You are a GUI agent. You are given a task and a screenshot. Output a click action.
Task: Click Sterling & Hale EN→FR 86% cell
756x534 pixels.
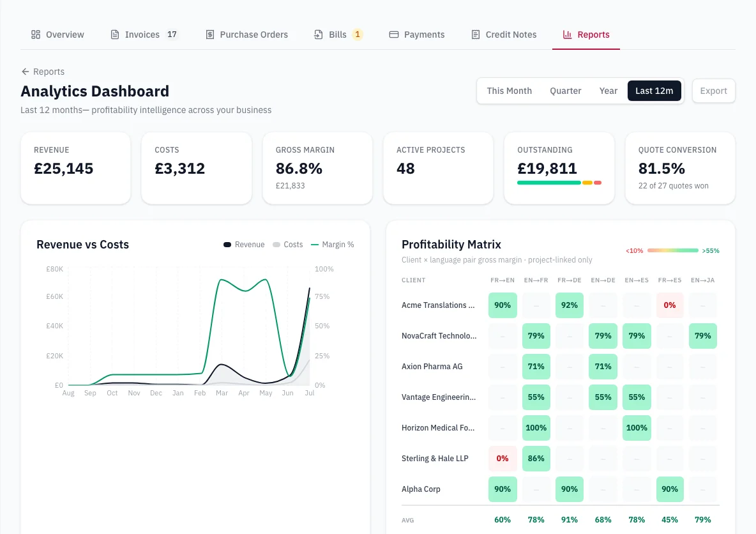pyautogui.click(x=536, y=458)
